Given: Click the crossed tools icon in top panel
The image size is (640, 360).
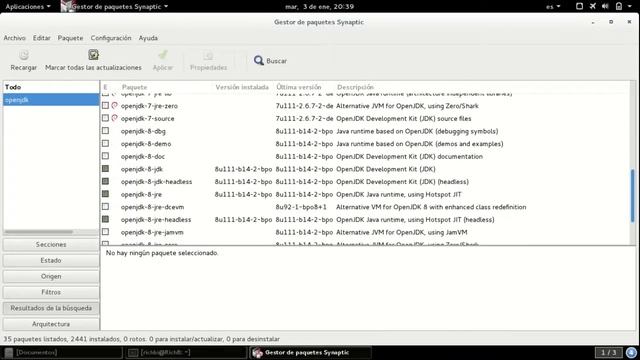Looking at the screenshot, I should (593, 6).
